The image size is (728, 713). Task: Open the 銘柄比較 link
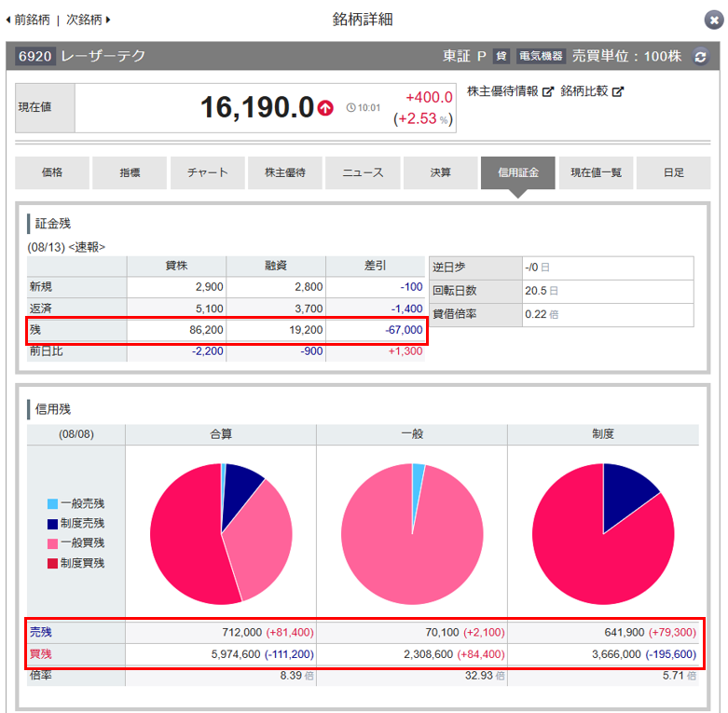click(x=584, y=92)
